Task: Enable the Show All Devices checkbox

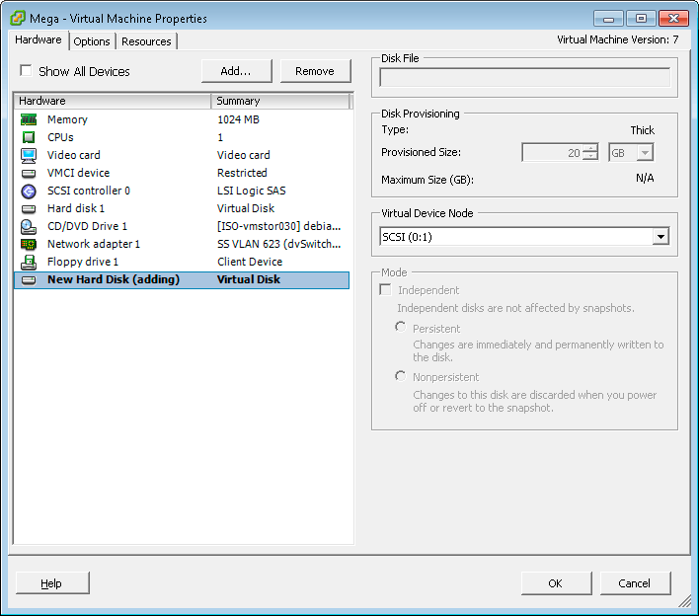Action: (x=26, y=71)
